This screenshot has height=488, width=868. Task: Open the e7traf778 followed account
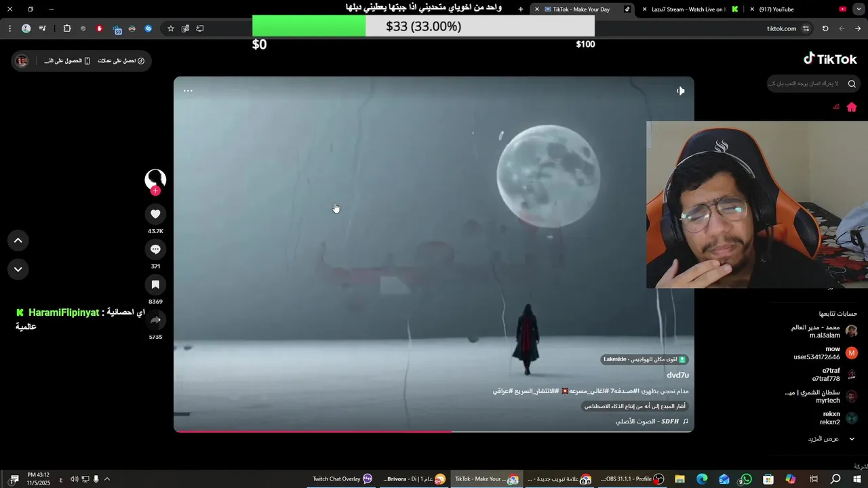834,375
